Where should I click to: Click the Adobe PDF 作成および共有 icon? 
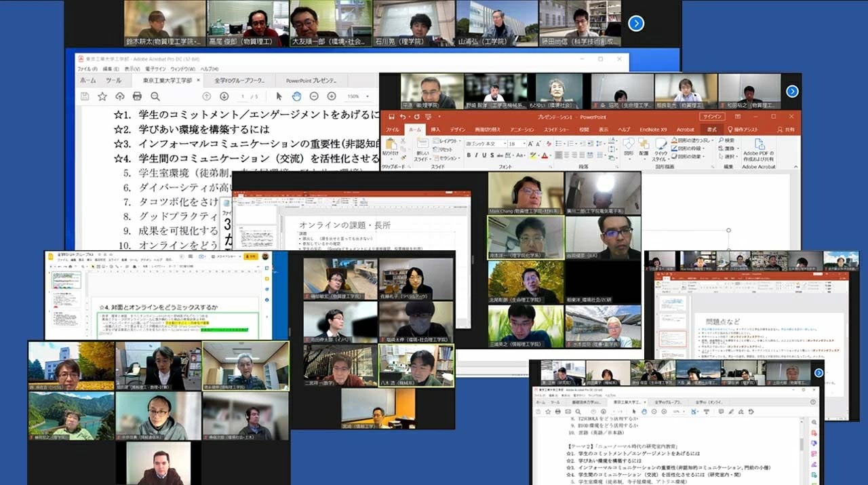click(759, 145)
